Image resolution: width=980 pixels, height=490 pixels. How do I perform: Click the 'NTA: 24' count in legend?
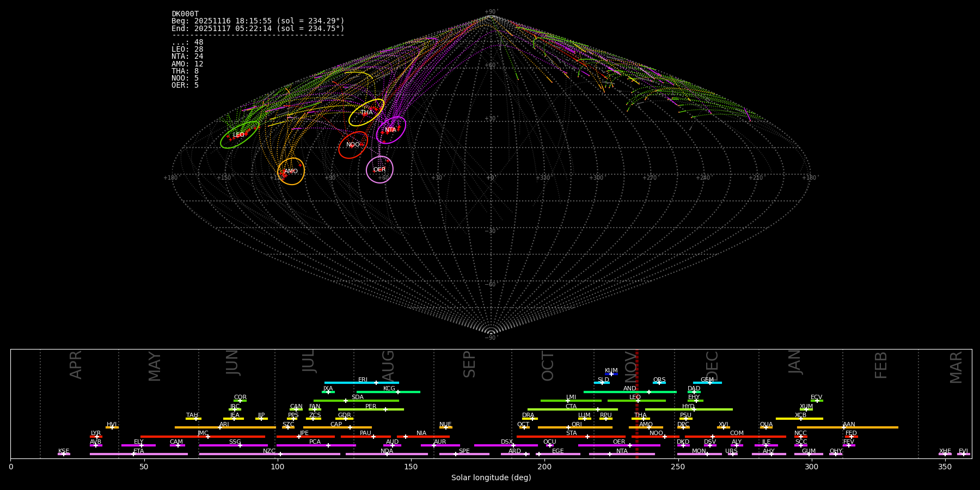187,57
